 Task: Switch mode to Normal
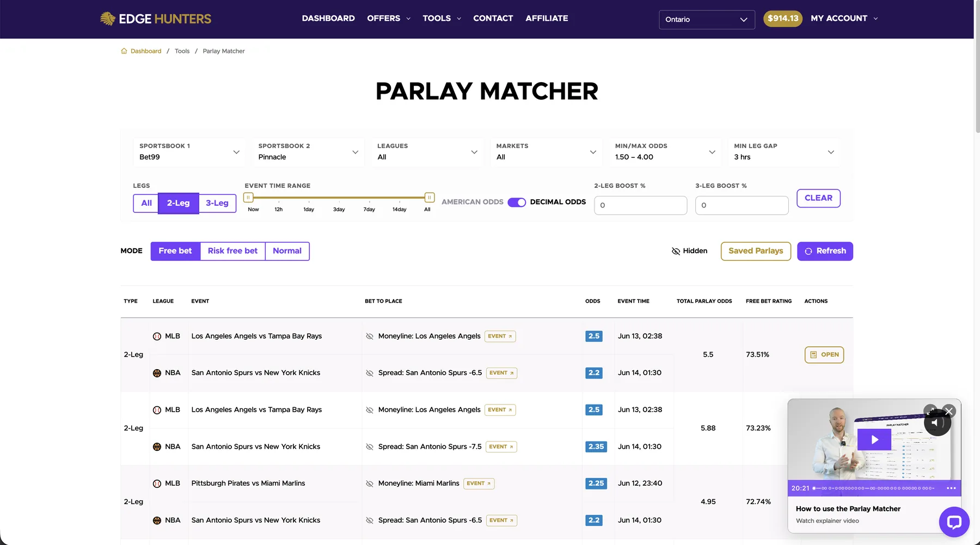tap(287, 251)
